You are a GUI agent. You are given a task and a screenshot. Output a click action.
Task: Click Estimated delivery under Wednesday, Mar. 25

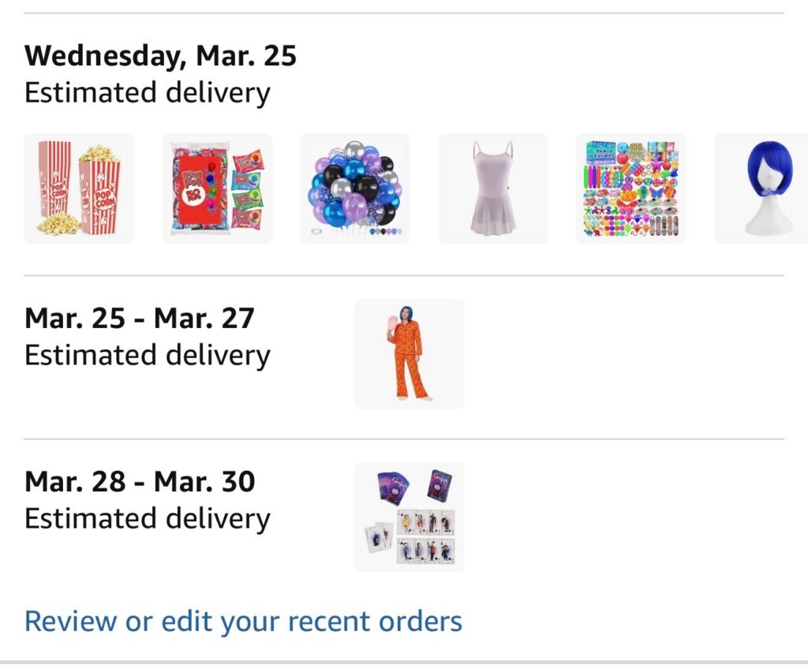147,93
